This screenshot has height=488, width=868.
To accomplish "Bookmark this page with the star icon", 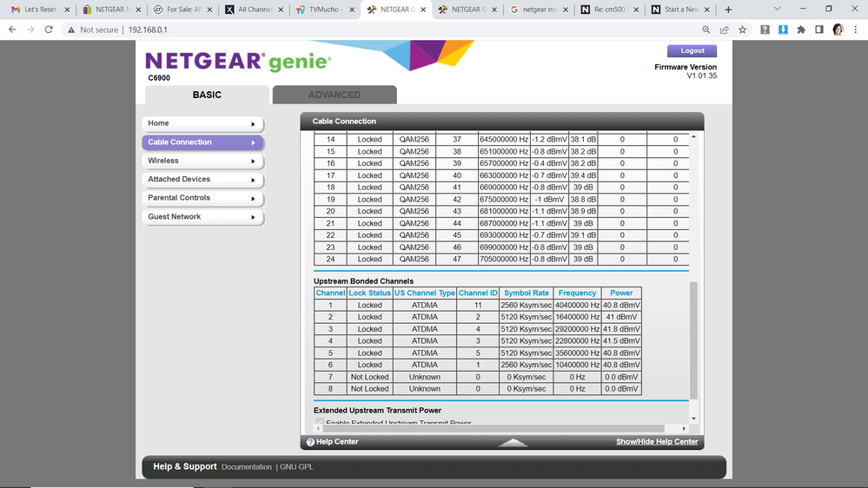I will [x=743, y=30].
